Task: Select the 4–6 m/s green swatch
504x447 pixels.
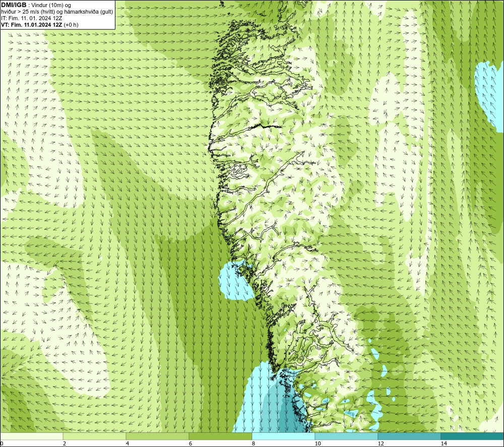Action: tap(157, 436)
